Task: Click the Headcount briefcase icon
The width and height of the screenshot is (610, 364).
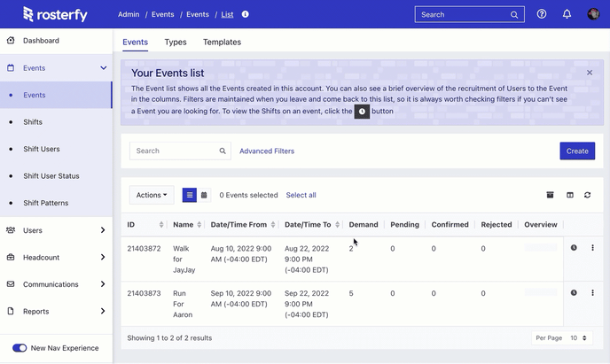Action: click(11, 257)
